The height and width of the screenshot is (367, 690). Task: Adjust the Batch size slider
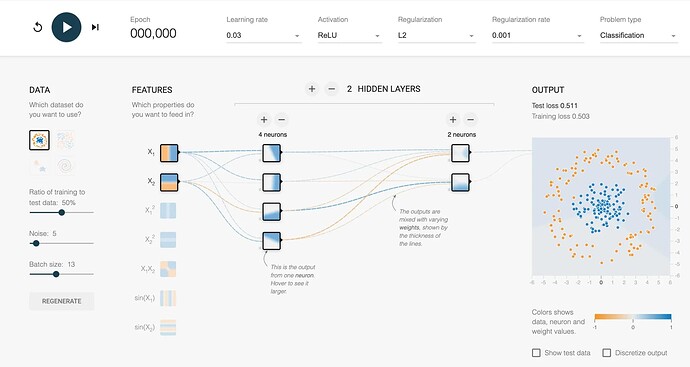click(x=62, y=274)
